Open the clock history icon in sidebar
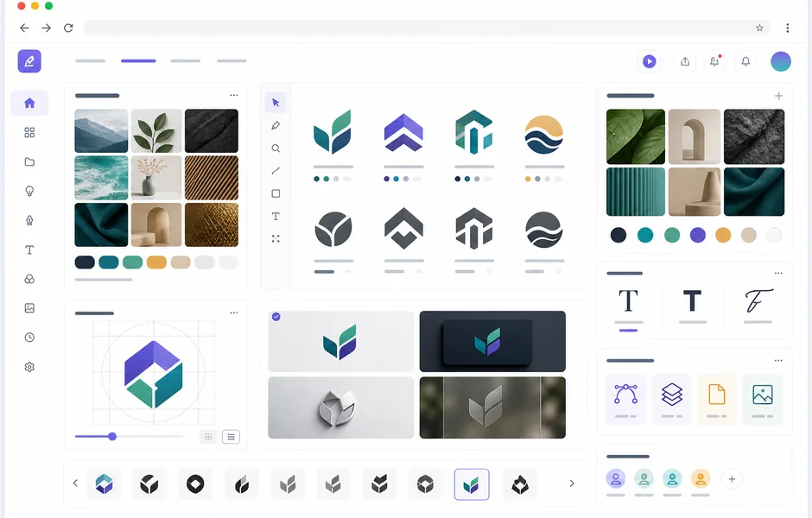 click(29, 338)
